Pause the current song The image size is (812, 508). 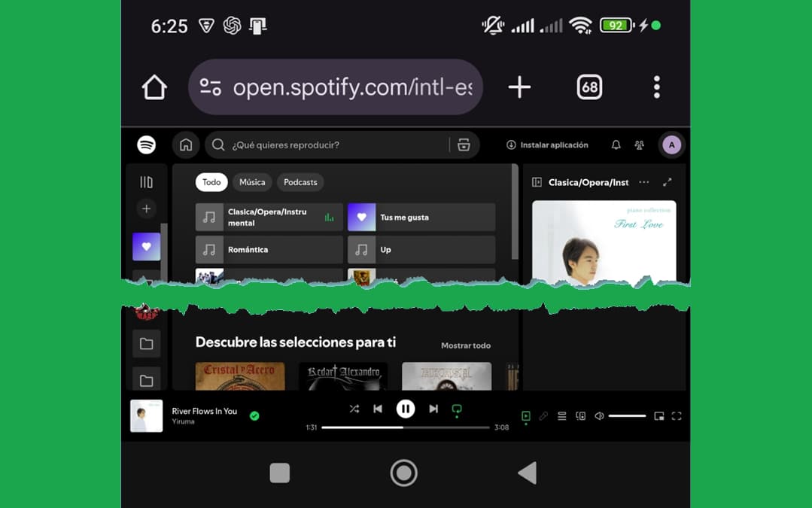405,409
